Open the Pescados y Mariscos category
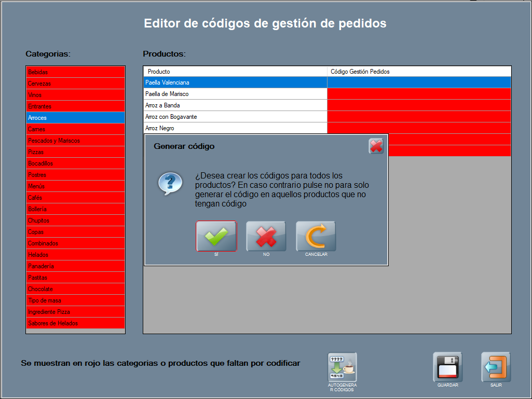Image resolution: width=532 pixels, height=399 pixels. [75, 141]
